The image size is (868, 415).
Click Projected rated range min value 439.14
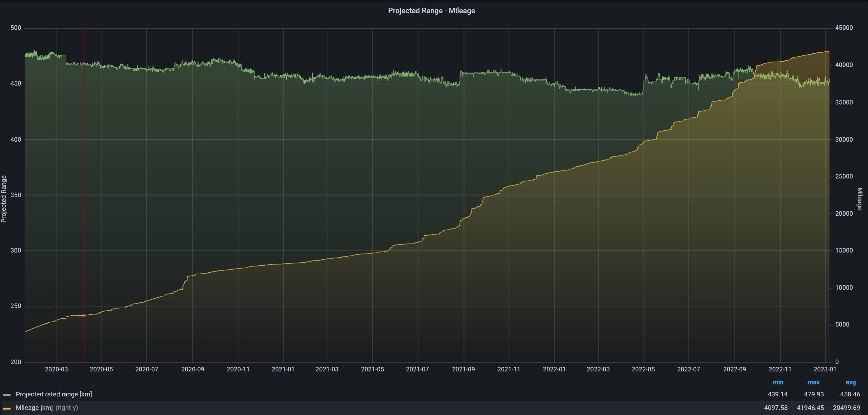point(777,394)
